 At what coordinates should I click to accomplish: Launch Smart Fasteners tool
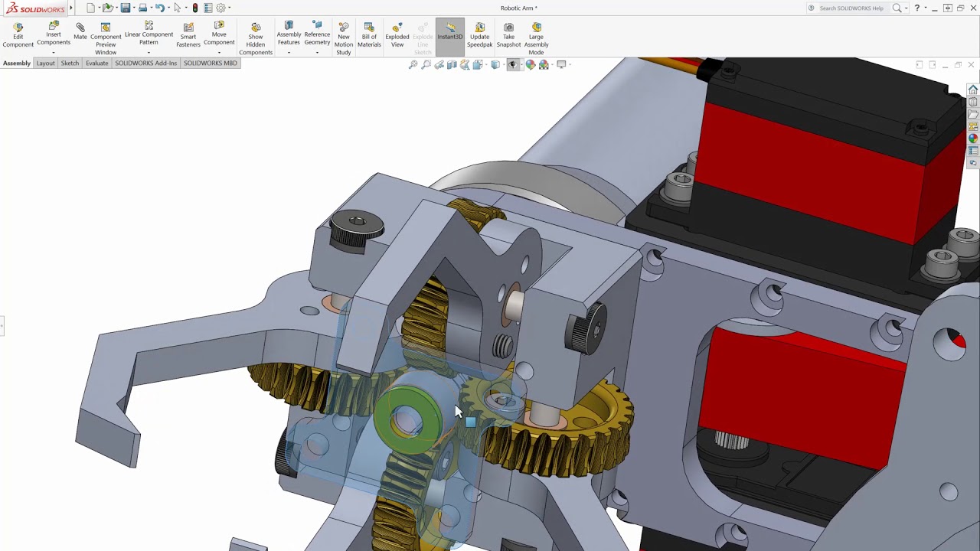(x=188, y=35)
